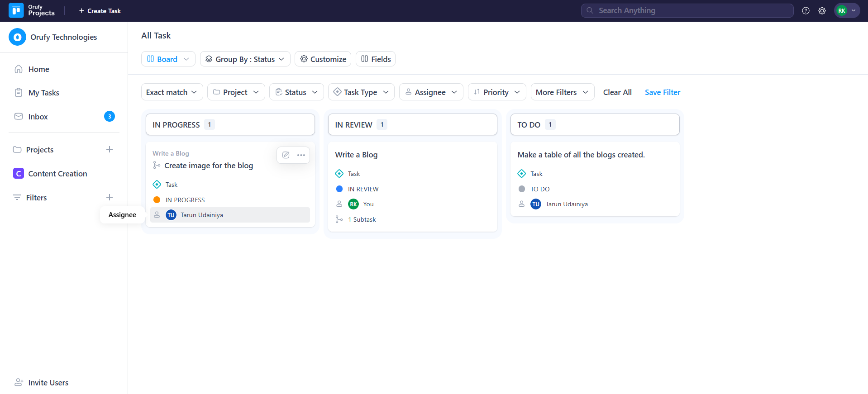The image size is (868, 394).
Task: Open the three-dots menu on task card
Action: click(x=301, y=155)
